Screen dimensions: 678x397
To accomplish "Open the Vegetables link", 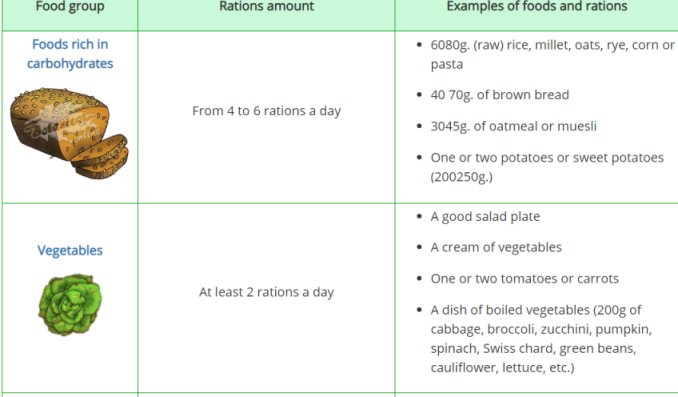I will click(x=70, y=250).
